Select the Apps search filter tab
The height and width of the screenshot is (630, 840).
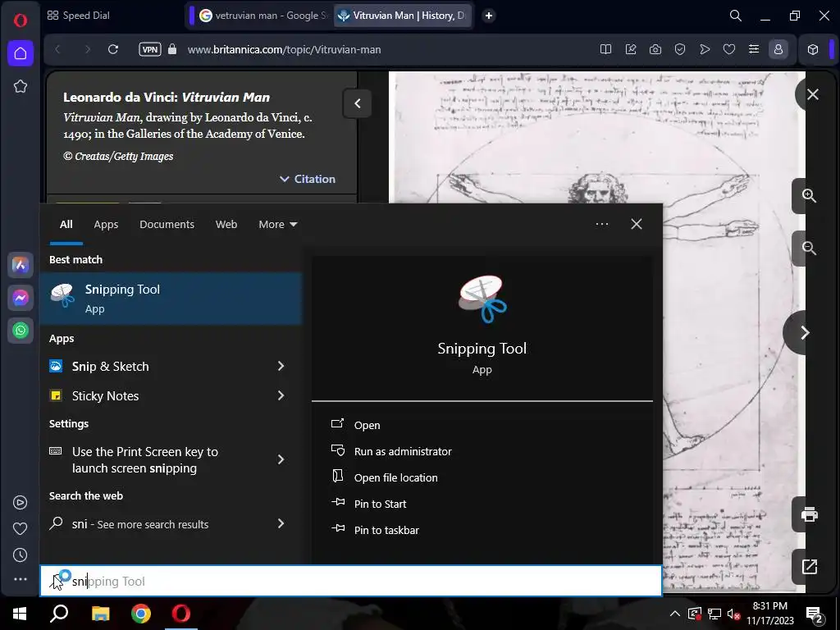pyautogui.click(x=106, y=225)
